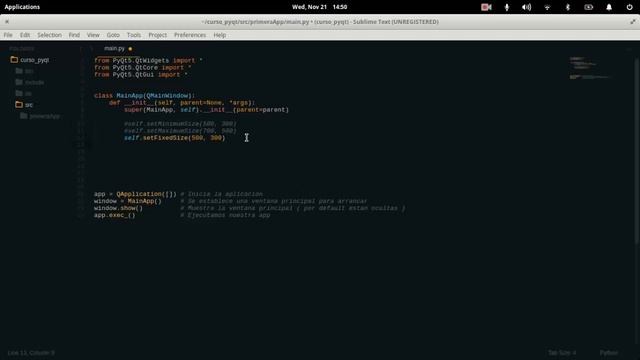Open the Tools menu
This screenshot has height=360, width=640.
[x=133, y=35]
